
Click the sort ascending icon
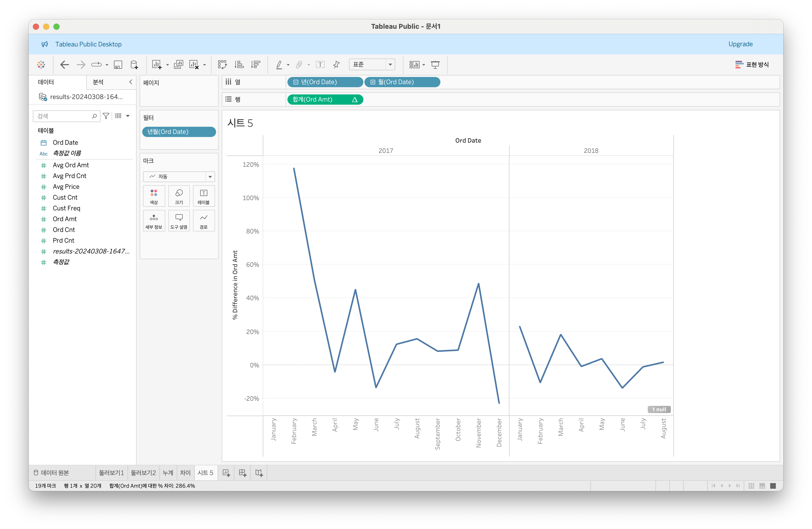[x=239, y=64]
